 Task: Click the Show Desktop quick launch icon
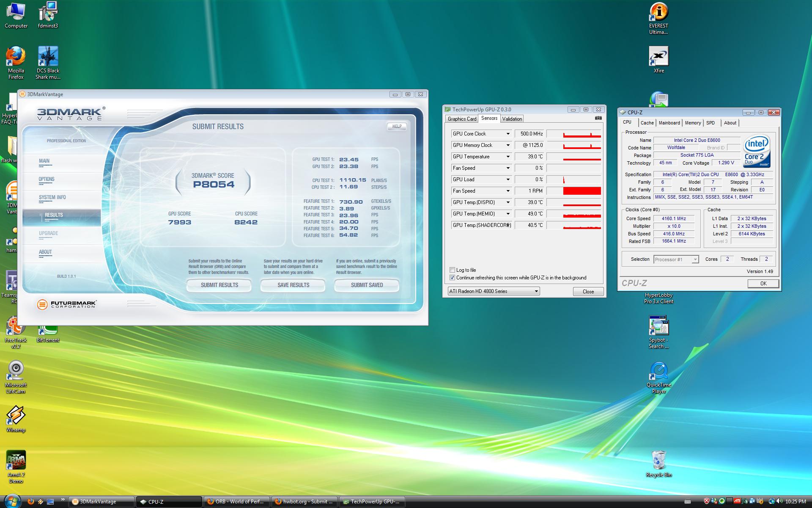tap(50, 502)
